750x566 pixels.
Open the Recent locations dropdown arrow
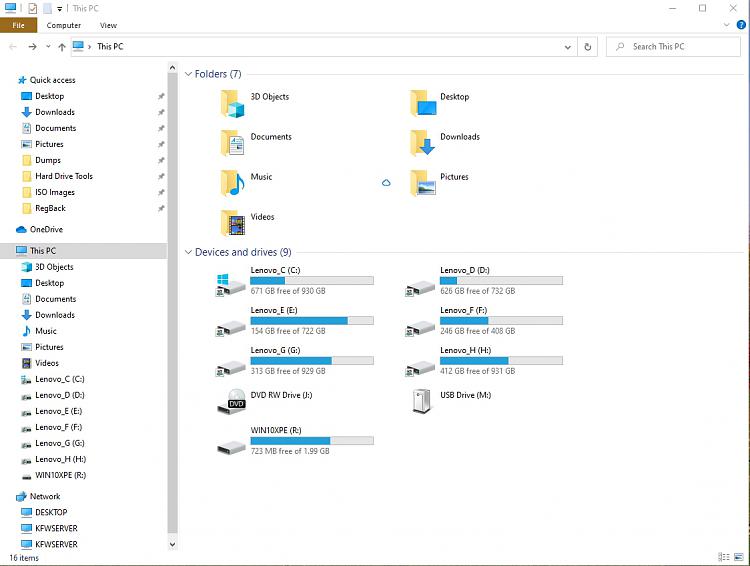point(48,47)
